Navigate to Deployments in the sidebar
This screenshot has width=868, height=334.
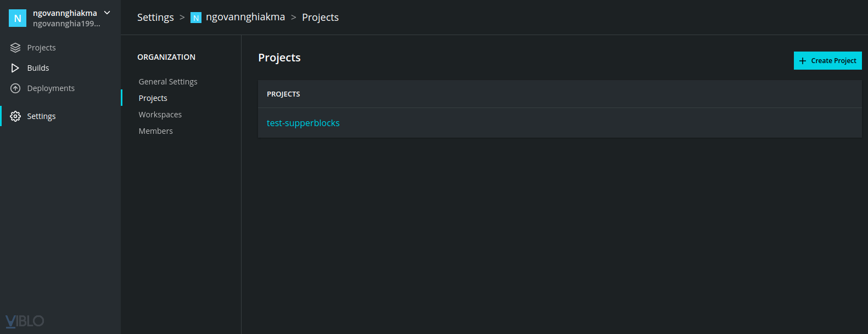(x=51, y=88)
